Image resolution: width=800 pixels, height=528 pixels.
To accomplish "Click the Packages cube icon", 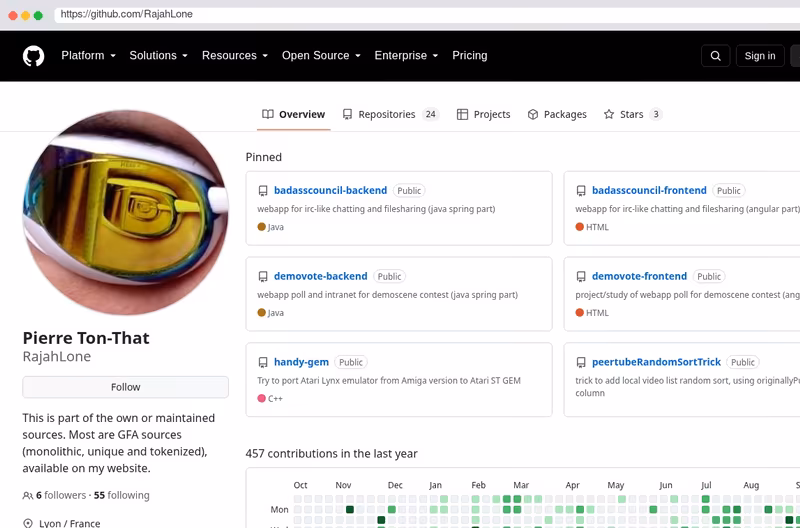I will 533,114.
